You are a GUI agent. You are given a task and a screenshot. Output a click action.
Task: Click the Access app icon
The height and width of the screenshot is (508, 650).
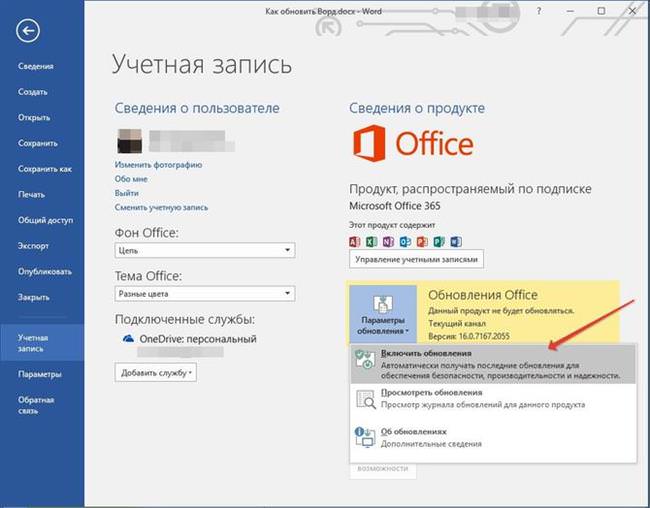[354, 241]
